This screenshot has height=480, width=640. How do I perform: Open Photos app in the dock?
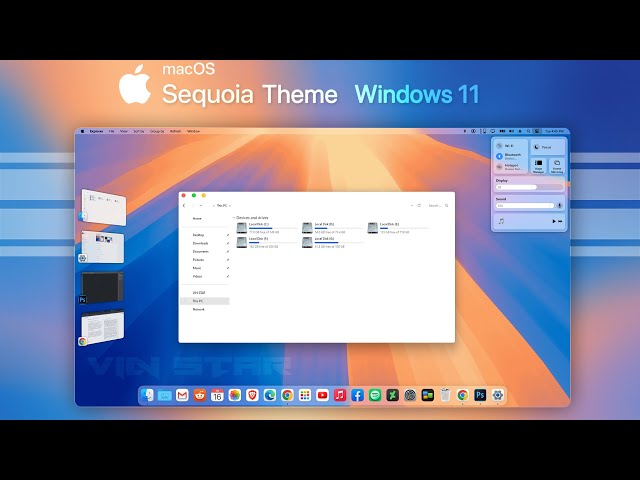click(235, 395)
